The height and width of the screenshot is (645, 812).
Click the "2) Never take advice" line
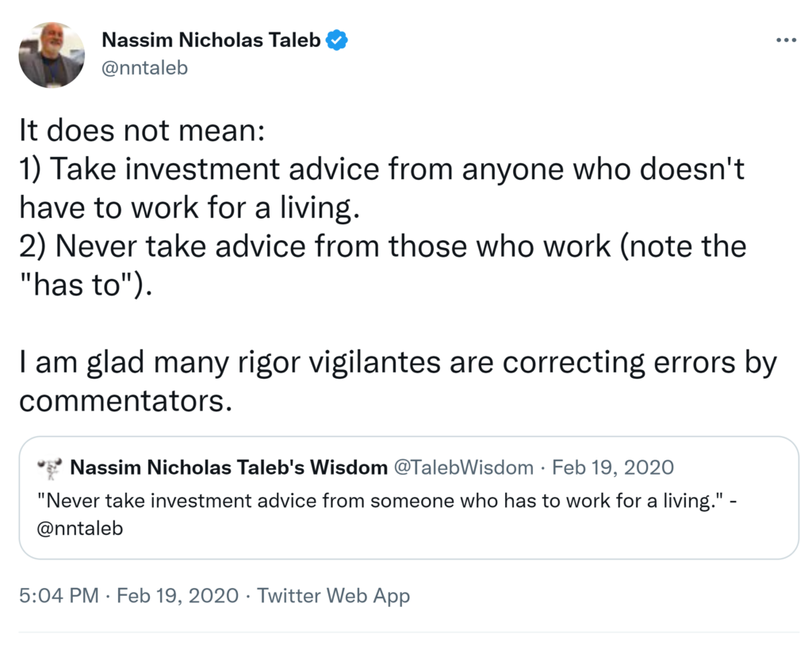(381, 246)
